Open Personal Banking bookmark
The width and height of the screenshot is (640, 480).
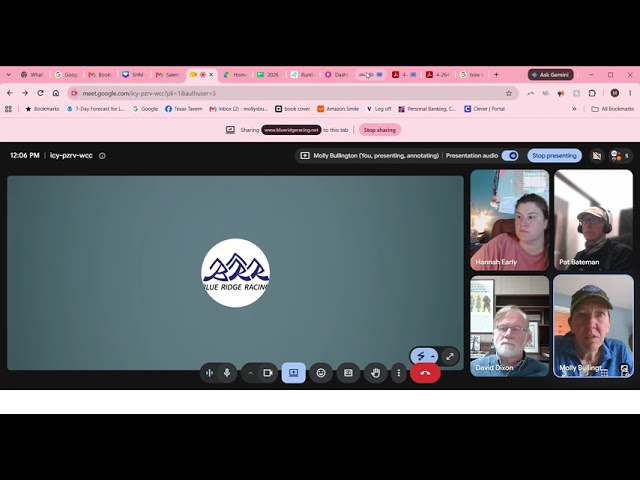click(x=427, y=109)
